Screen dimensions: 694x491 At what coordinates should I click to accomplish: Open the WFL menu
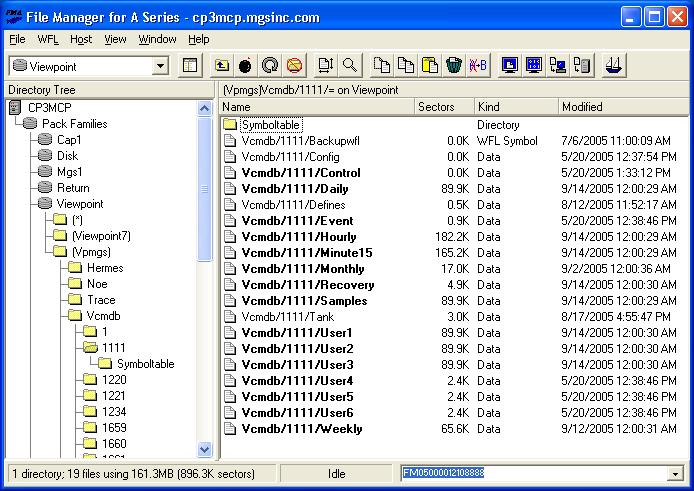(x=48, y=39)
